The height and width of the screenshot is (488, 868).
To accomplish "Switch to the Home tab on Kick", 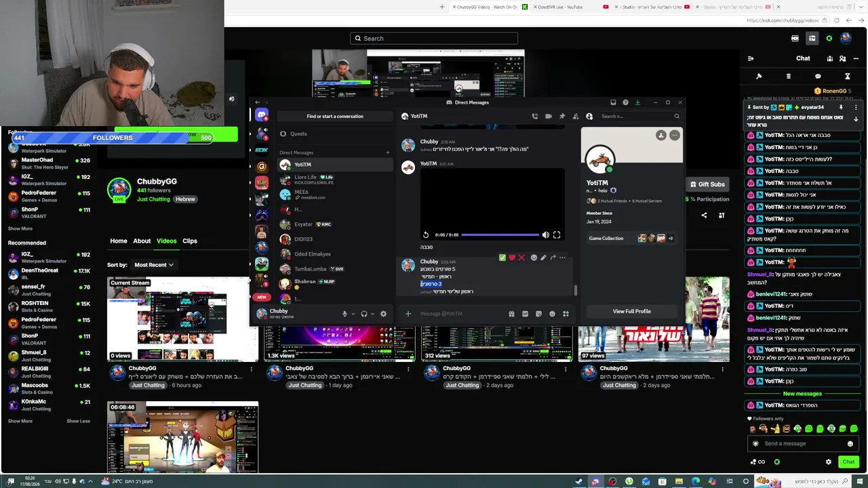I will click(119, 241).
